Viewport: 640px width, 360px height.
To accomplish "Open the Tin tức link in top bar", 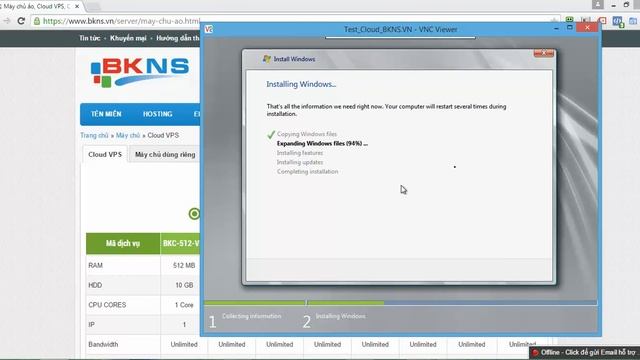I will point(89,38).
